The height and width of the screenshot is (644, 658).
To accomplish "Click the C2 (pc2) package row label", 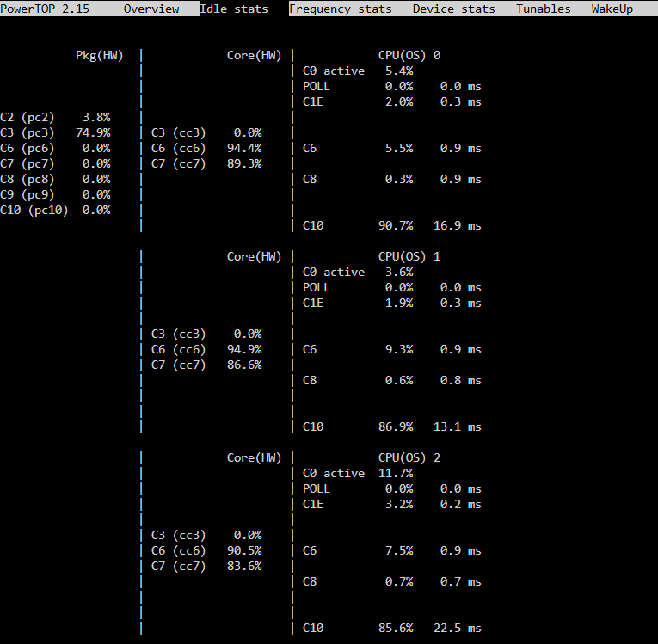I will click(x=28, y=117).
